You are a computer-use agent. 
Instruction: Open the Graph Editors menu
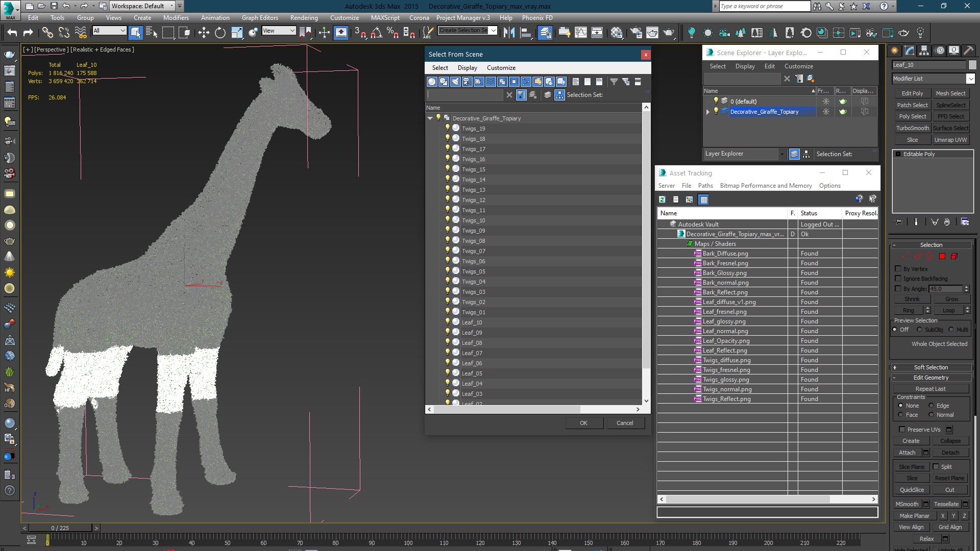tap(260, 18)
